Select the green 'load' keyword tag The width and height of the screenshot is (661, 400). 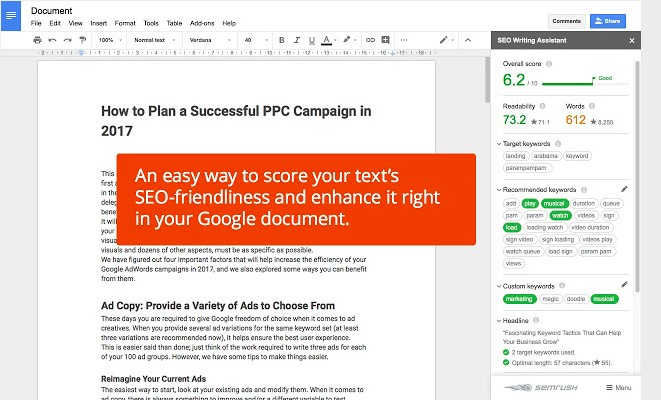pyautogui.click(x=511, y=228)
